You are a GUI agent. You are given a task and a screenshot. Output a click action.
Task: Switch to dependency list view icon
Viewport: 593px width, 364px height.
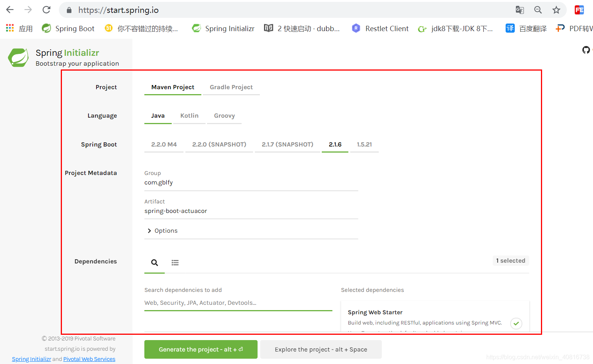coord(175,263)
